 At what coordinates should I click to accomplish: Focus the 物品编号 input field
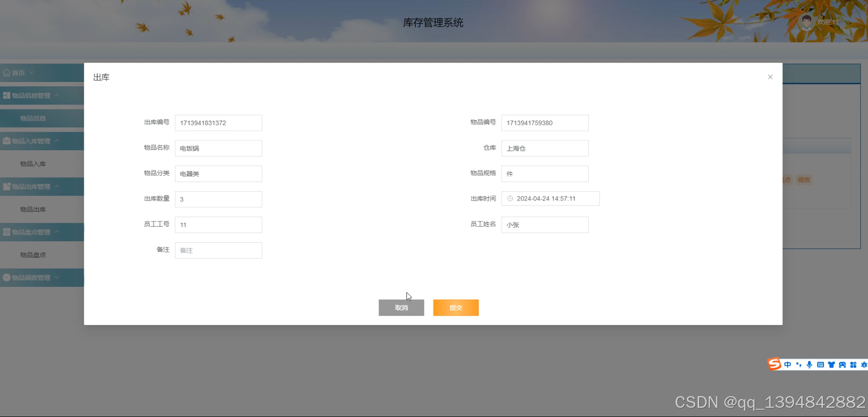click(545, 123)
